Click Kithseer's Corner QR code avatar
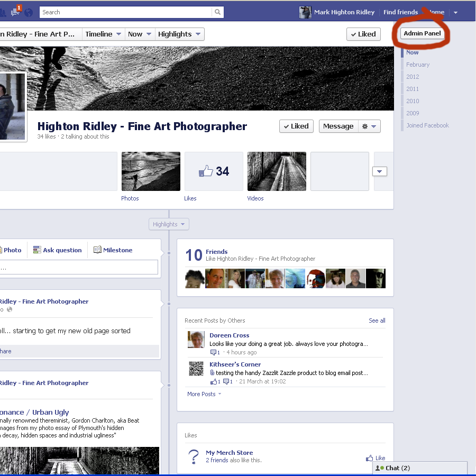The image size is (476, 476). tap(196, 369)
